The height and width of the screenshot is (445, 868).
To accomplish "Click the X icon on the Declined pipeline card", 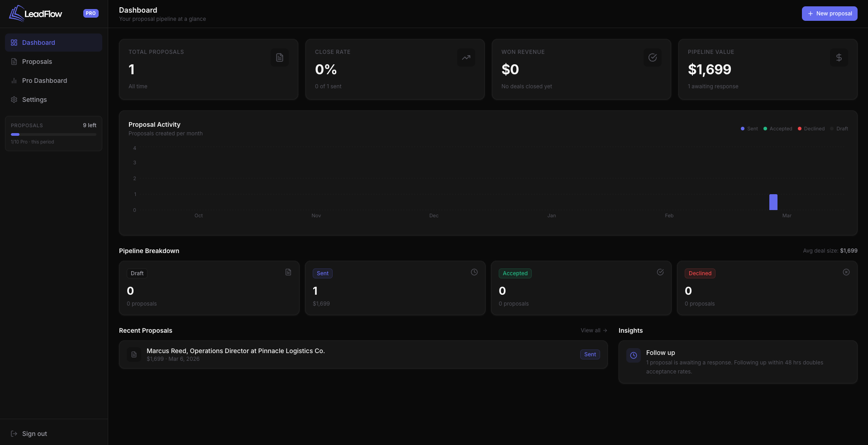I will pyautogui.click(x=846, y=272).
